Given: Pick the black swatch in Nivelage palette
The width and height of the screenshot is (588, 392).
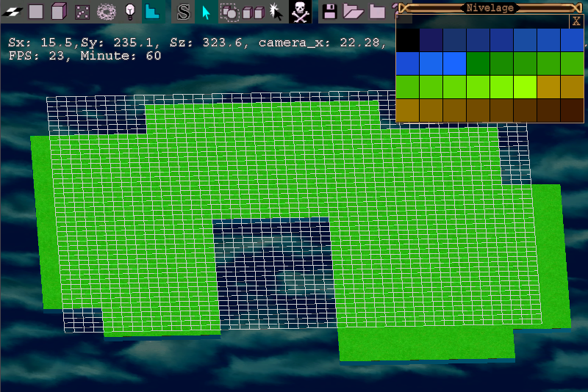Looking at the screenshot, I should coord(408,40).
